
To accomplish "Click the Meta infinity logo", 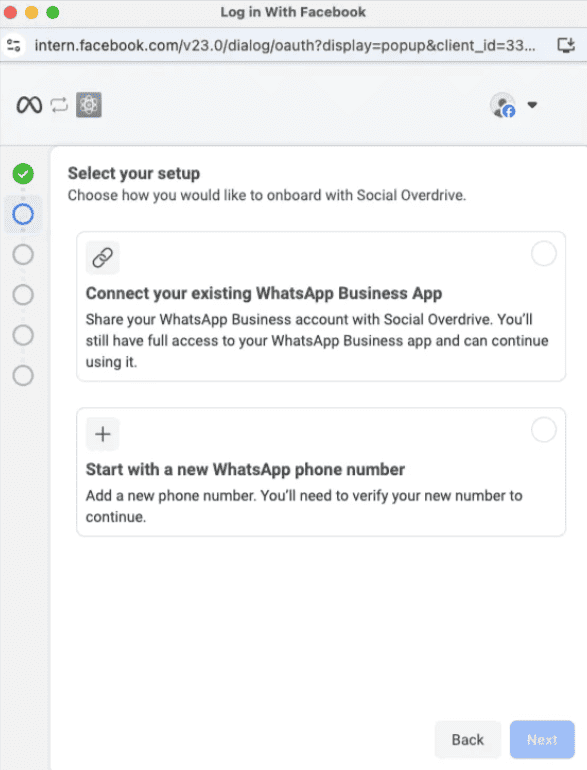I will [29, 105].
